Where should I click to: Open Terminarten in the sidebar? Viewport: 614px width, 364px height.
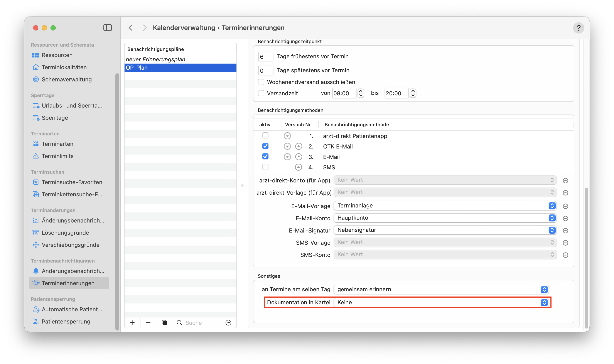click(57, 144)
